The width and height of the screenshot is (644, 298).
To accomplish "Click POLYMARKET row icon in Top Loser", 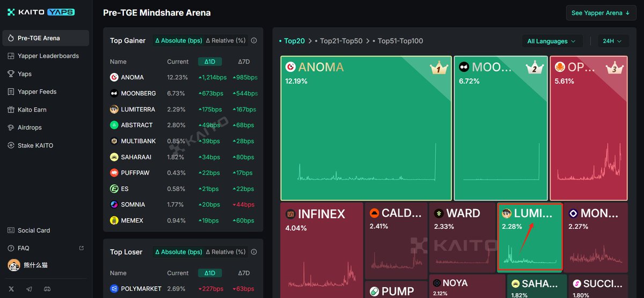I will pyautogui.click(x=114, y=288).
